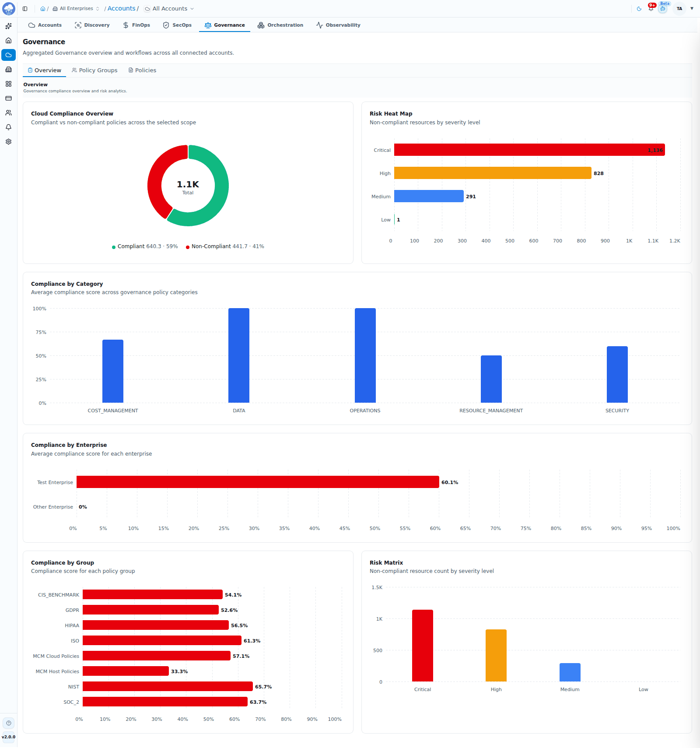The image size is (700, 748).
Task: Open the enterprise building icon in the sidebar
Action: pos(8,70)
